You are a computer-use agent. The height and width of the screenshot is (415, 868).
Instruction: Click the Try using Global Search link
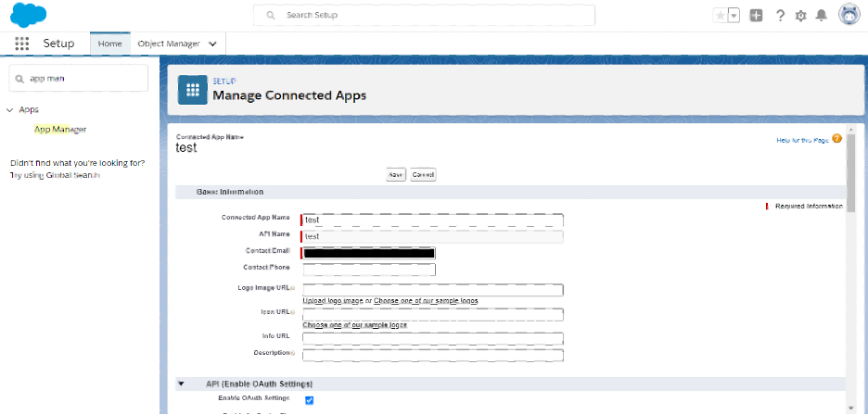(x=56, y=175)
